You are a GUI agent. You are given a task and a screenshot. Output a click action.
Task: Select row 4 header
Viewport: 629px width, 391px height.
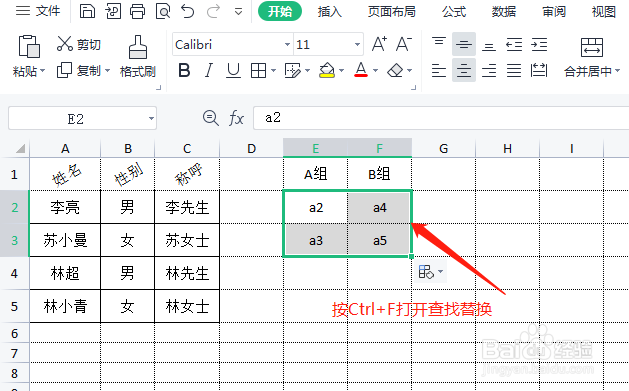point(14,273)
